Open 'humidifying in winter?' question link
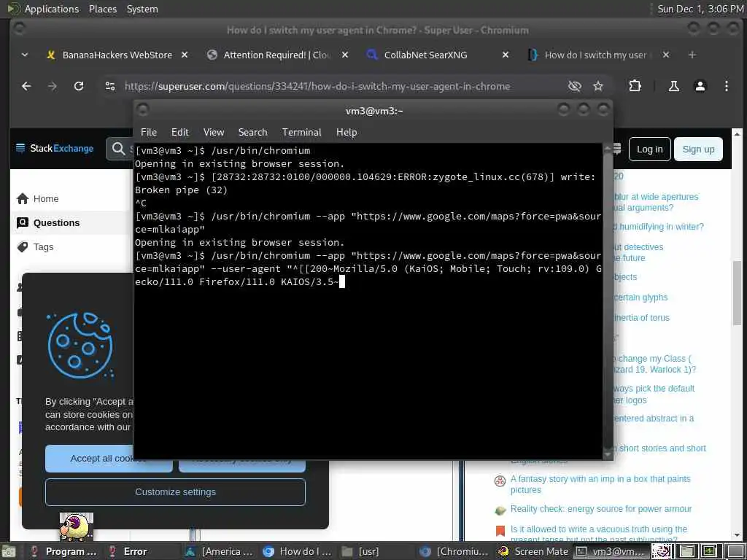Screen dimensions: 747x560 (x=659, y=227)
